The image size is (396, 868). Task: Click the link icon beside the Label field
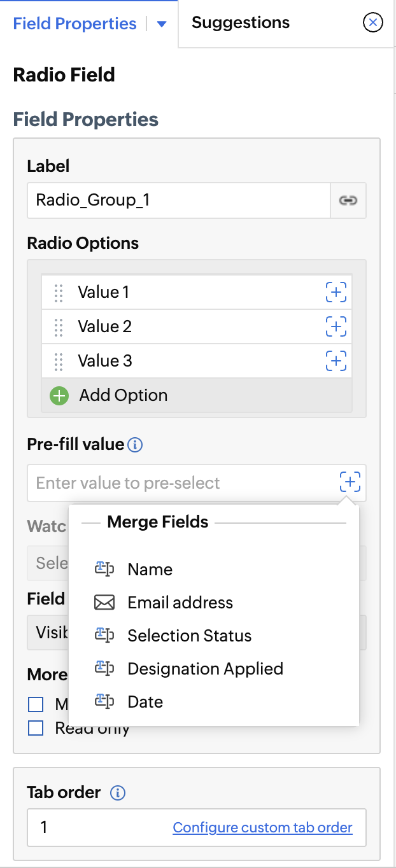(x=348, y=200)
